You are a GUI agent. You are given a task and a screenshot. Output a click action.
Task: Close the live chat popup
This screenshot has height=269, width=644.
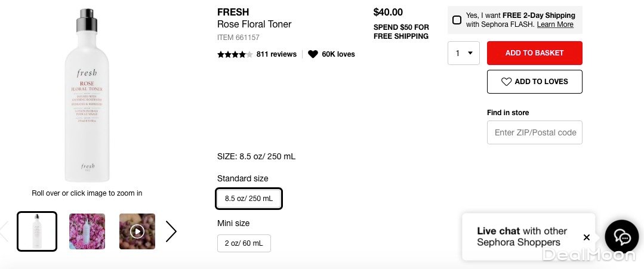587,237
